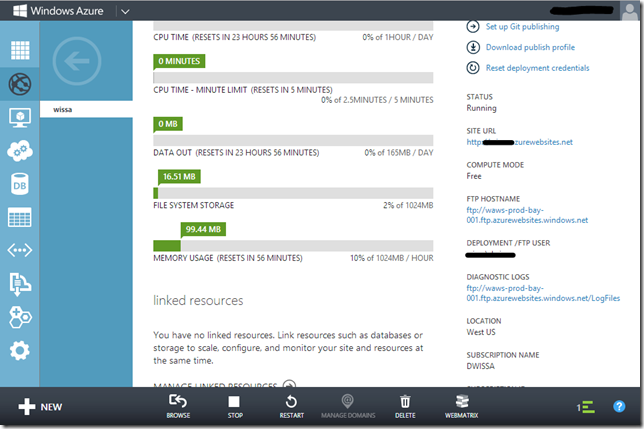Click the Browse command
The width and height of the screenshot is (644, 429).
tap(178, 406)
